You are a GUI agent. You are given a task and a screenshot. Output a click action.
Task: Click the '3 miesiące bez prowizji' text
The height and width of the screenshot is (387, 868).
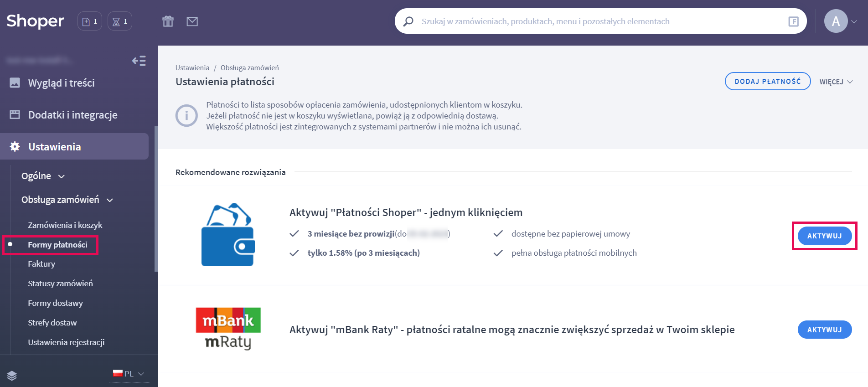click(351, 234)
